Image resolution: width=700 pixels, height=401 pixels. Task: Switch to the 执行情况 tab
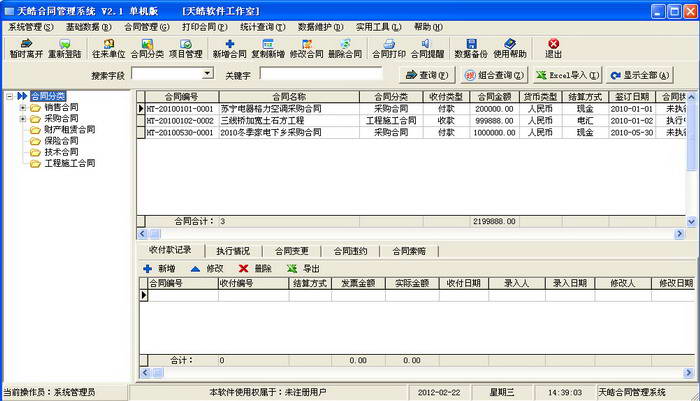(x=233, y=251)
